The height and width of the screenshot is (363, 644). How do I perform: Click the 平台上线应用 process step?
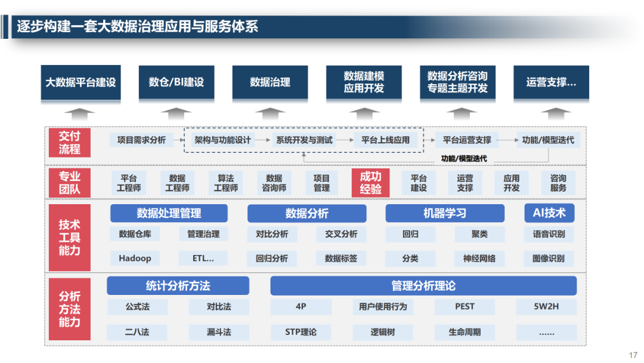tap(386, 140)
